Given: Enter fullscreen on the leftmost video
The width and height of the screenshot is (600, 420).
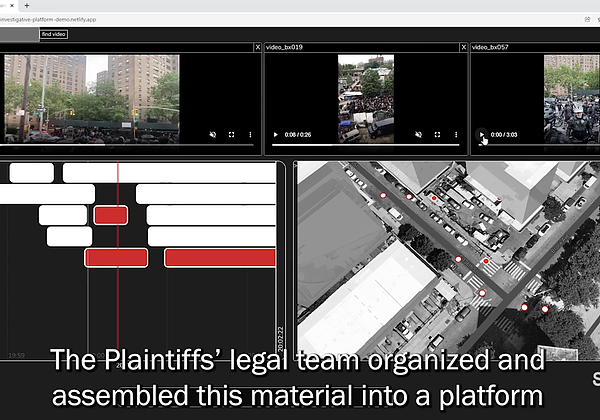Looking at the screenshot, I should (x=231, y=134).
